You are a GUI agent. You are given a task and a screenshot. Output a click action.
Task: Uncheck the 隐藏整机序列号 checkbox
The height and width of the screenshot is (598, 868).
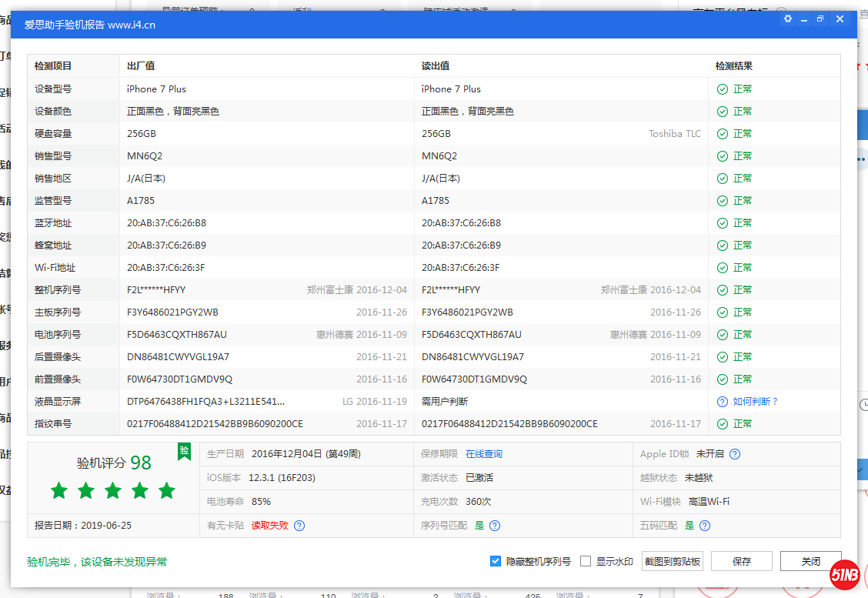[496, 561]
